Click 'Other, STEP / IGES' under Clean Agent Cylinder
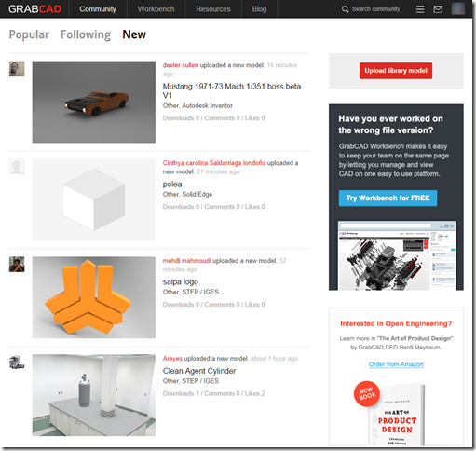Viewport: 476px width, 451px height. pyautogui.click(x=191, y=381)
